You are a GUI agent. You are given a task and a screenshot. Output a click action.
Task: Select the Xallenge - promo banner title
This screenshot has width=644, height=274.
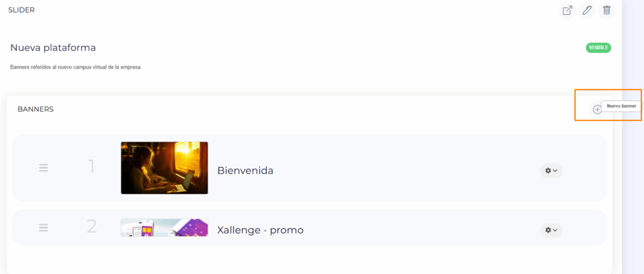(260, 230)
